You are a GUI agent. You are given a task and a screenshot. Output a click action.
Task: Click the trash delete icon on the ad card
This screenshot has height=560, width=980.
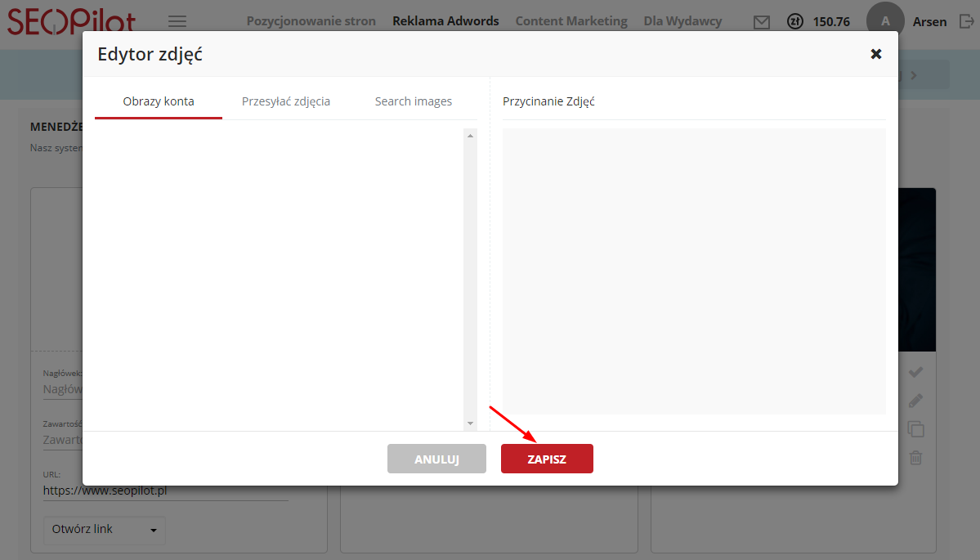click(x=915, y=458)
